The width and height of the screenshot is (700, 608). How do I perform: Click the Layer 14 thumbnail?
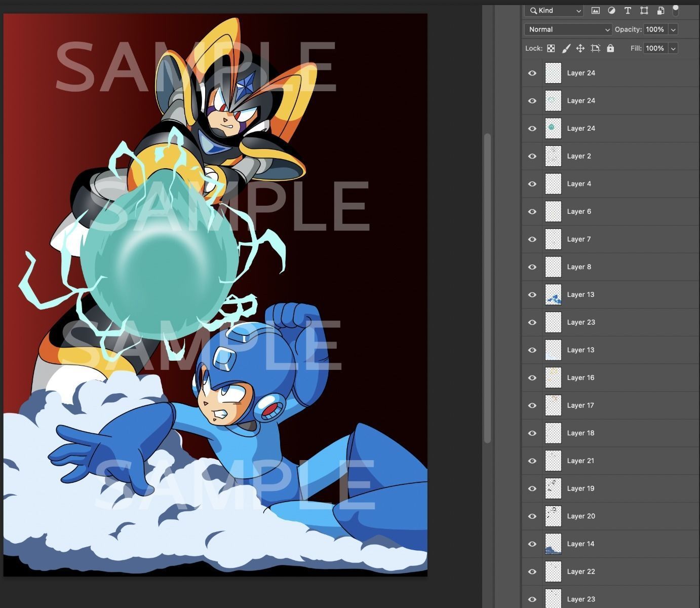[553, 544]
